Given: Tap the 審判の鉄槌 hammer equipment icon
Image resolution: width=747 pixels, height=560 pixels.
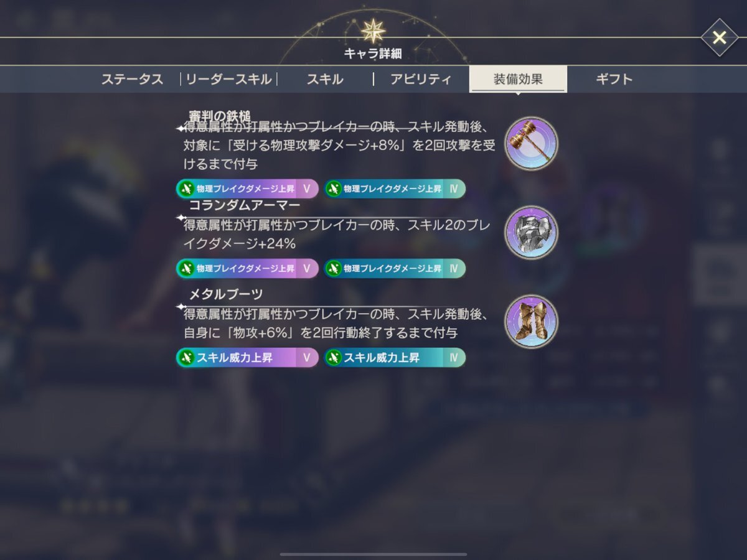Looking at the screenshot, I should (x=531, y=143).
